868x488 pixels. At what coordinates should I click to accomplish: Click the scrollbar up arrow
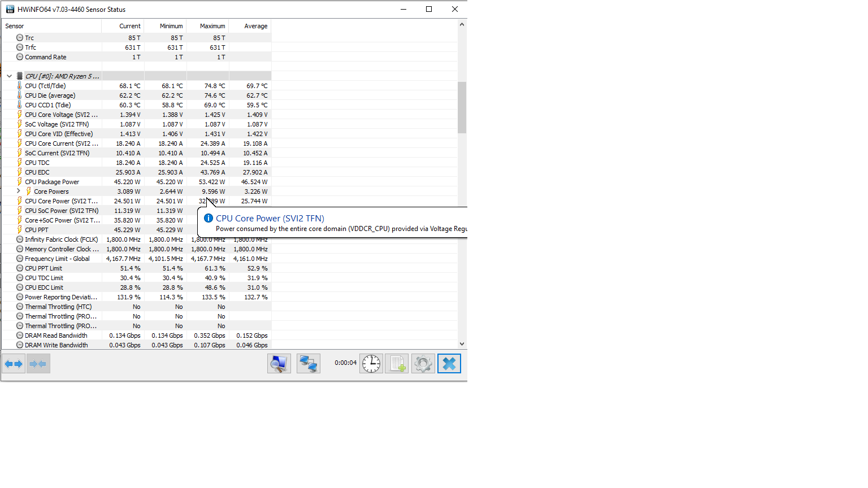[462, 25]
